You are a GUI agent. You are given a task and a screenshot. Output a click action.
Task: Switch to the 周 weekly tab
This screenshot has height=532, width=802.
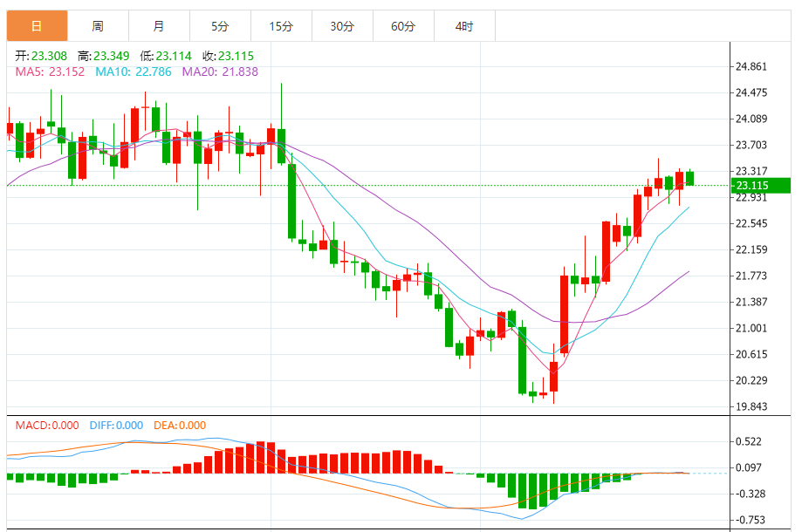[x=98, y=26]
